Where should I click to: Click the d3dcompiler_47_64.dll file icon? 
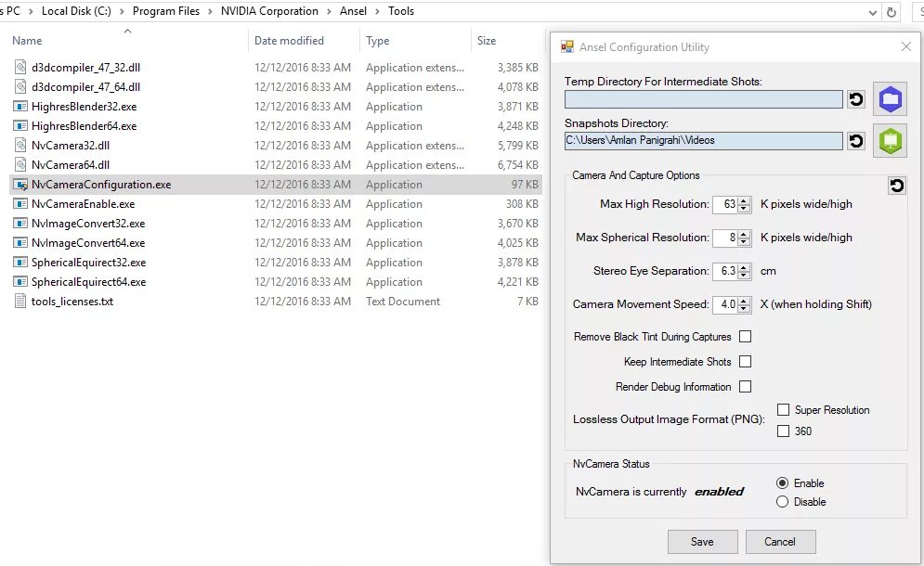coord(20,86)
